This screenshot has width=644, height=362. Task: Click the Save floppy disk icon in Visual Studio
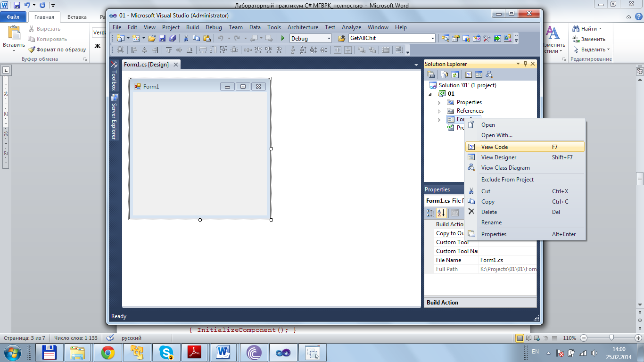pyautogui.click(x=162, y=38)
